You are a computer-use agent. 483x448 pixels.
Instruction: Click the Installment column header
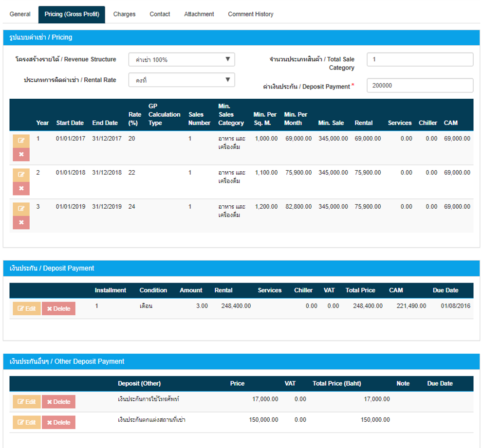click(x=110, y=290)
